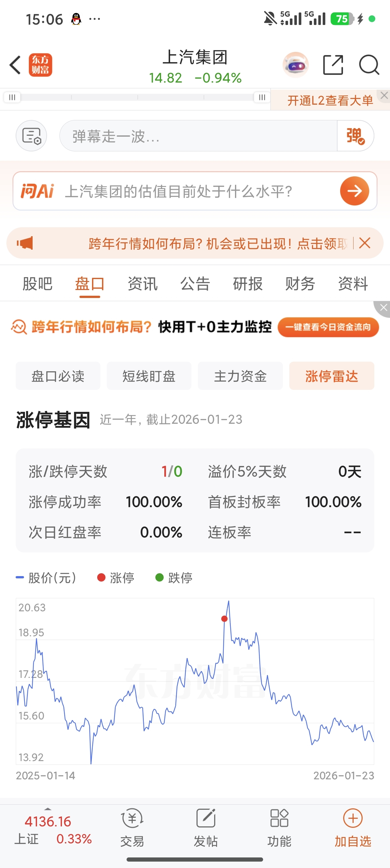The width and height of the screenshot is (390, 868).
Task: Open the 资料 tab
Action: pyautogui.click(x=353, y=284)
